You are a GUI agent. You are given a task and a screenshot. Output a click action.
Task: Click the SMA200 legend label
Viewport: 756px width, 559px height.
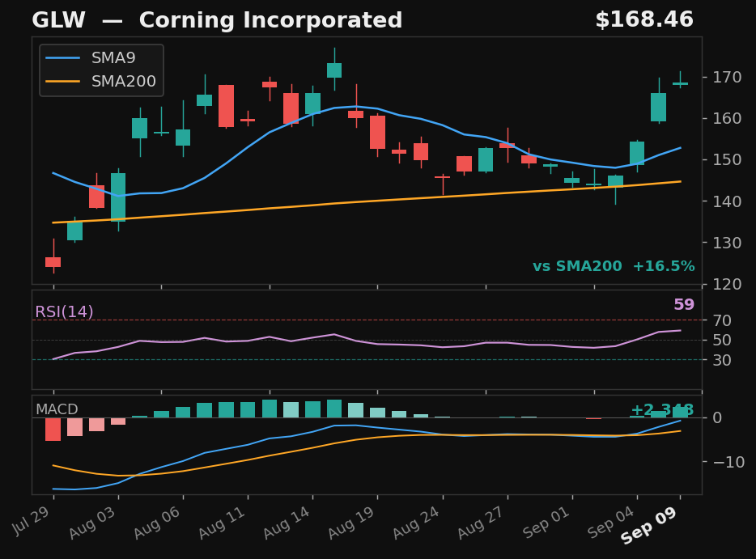(123, 82)
